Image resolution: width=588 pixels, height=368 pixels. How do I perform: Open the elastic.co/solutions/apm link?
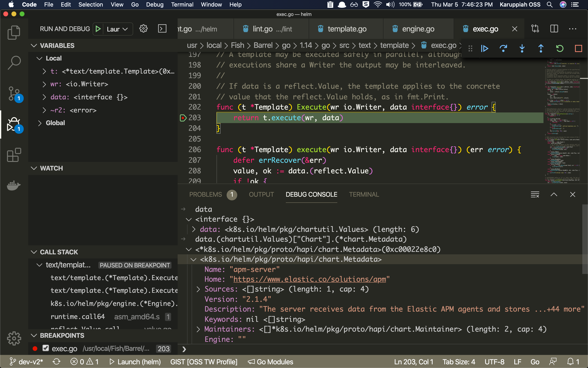pos(310,279)
